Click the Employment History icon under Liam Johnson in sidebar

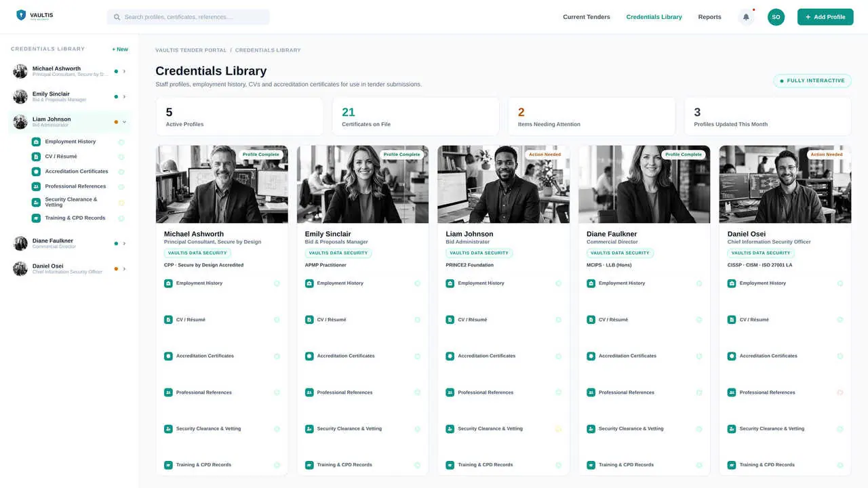[36, 142]
